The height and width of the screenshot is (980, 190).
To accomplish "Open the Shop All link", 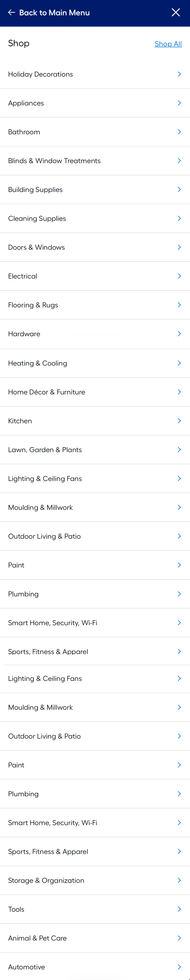I will pos(168,44).
